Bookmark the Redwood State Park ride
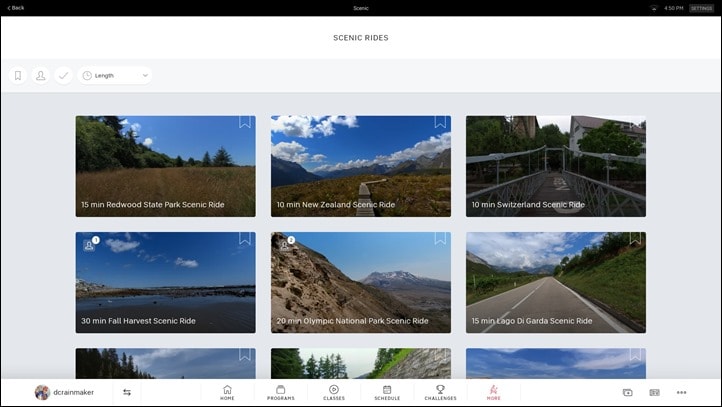Screen dimensions: 722x407 pos(245,122)
